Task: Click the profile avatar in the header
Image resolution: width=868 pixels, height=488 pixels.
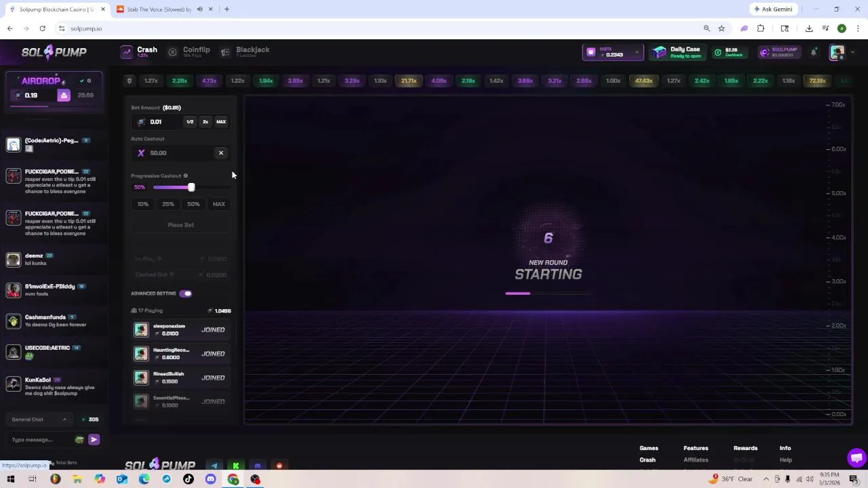Action: click(x=837, y=52)
